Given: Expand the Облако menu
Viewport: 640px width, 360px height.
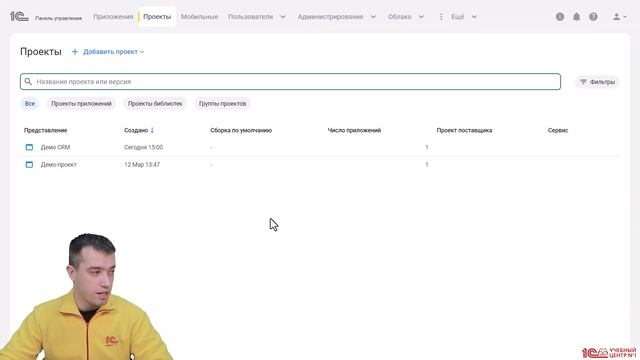Looking at the screenshot, I should (x=406, y=17).
